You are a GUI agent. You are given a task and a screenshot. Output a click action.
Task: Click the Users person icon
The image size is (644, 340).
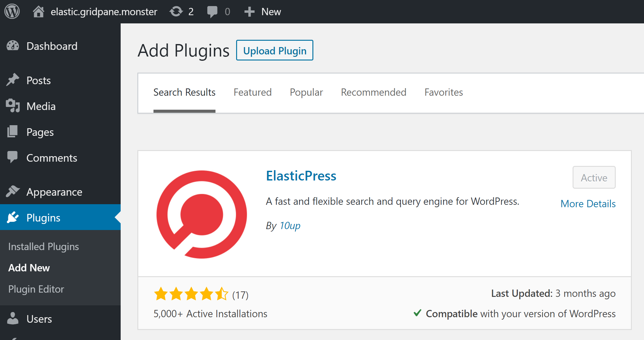(12, 318)
